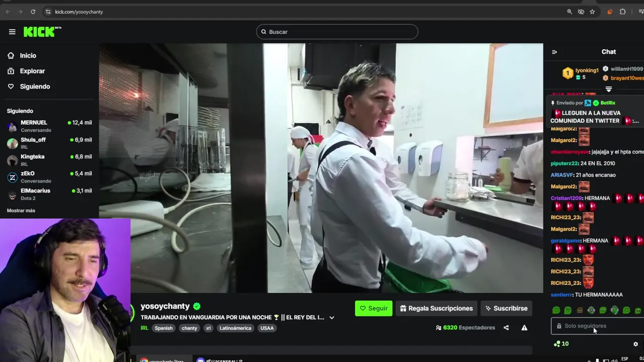This screenshot has width=644, height=362.
Task: Click the Solo seguidores chat input
Action: 598,326
